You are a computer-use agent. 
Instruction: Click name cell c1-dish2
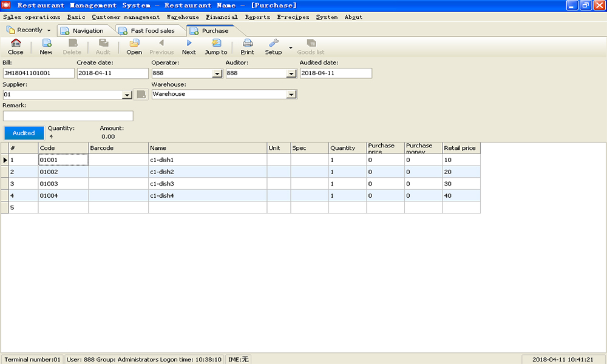click(x=208, y=172)
